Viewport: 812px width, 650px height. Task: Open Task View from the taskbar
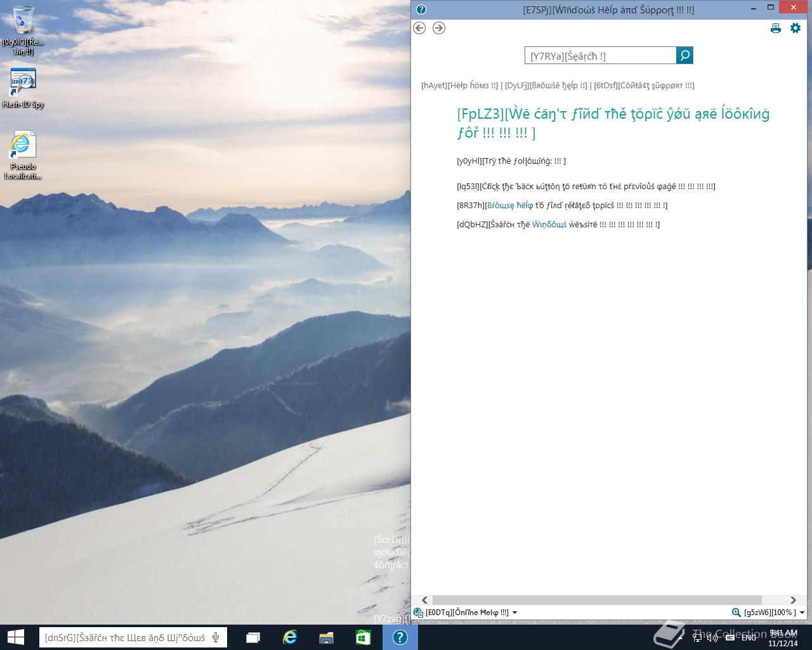point(253,637)
